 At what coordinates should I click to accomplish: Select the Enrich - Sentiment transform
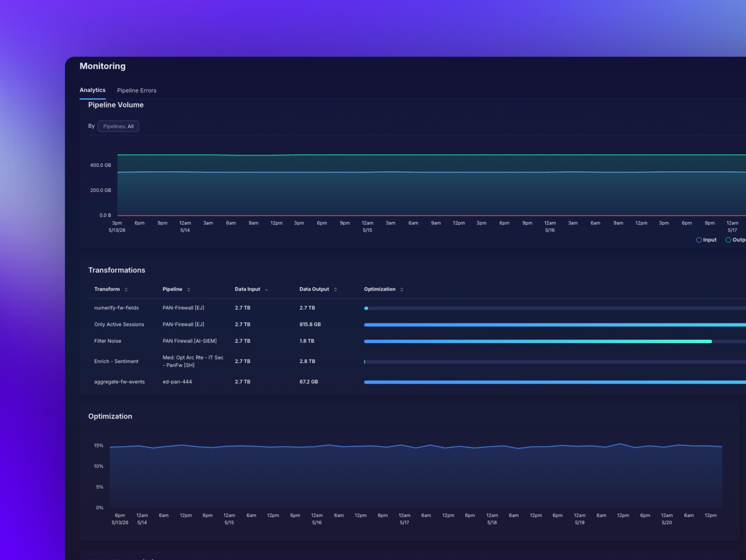click(116, 361)
